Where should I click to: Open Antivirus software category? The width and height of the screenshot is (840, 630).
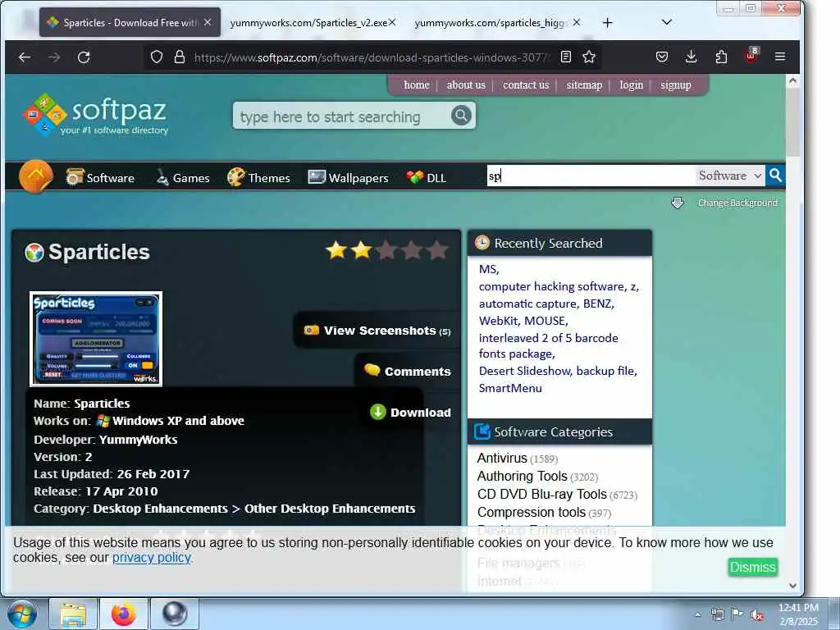[502, 458]
